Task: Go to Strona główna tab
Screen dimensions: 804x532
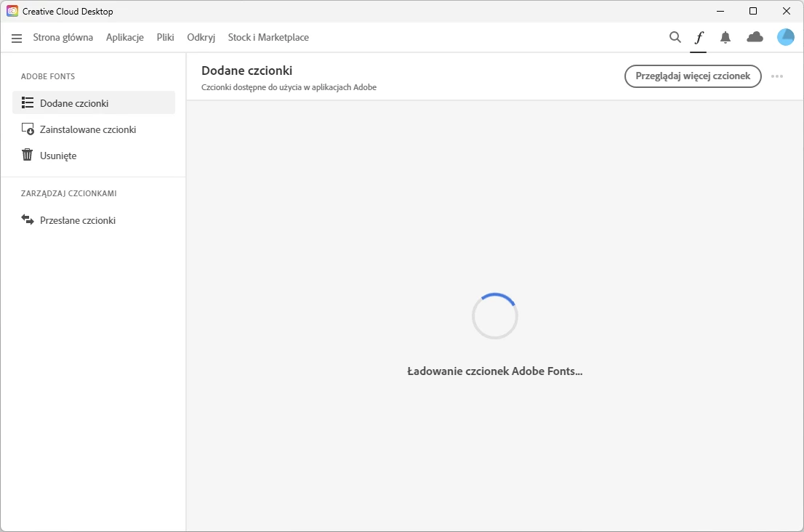Action: (63, 37)
